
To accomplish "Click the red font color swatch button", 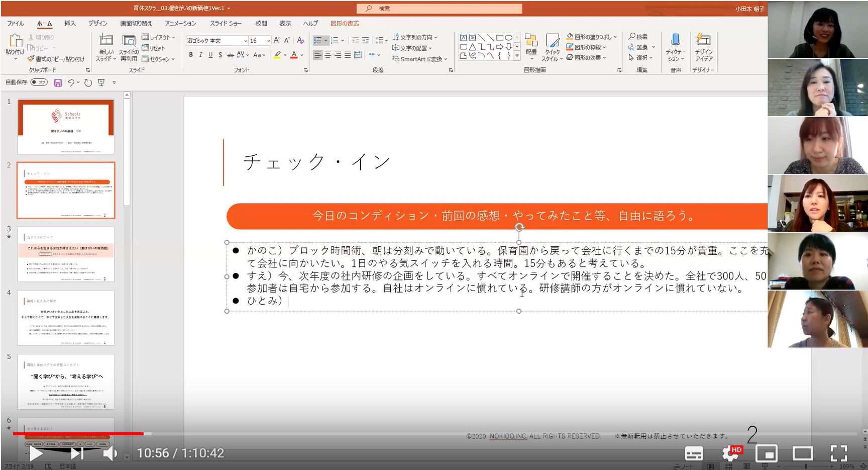I will point(294,55).
